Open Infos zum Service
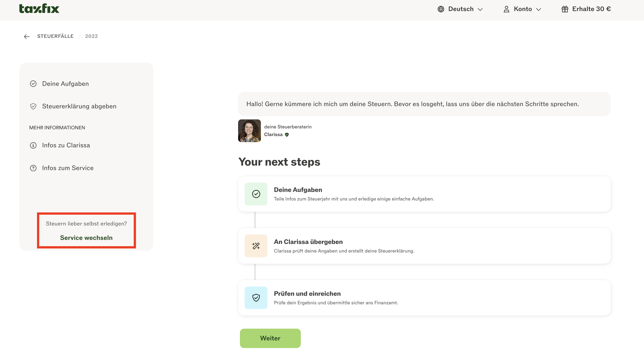The image size is (644, 355). pyautogui.click(x=68, y=168)
